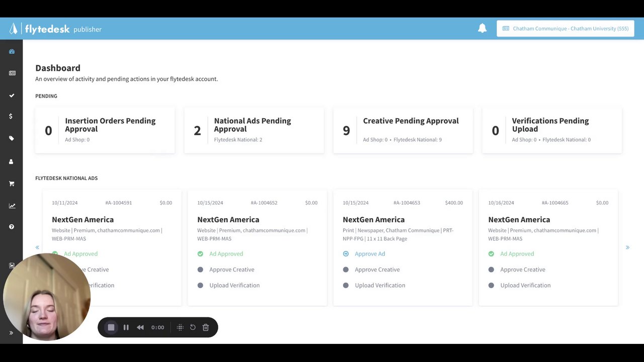Screen dimensions: 644x362
Task: Expand the sidebar with double chevron
Action: point(11,333)
